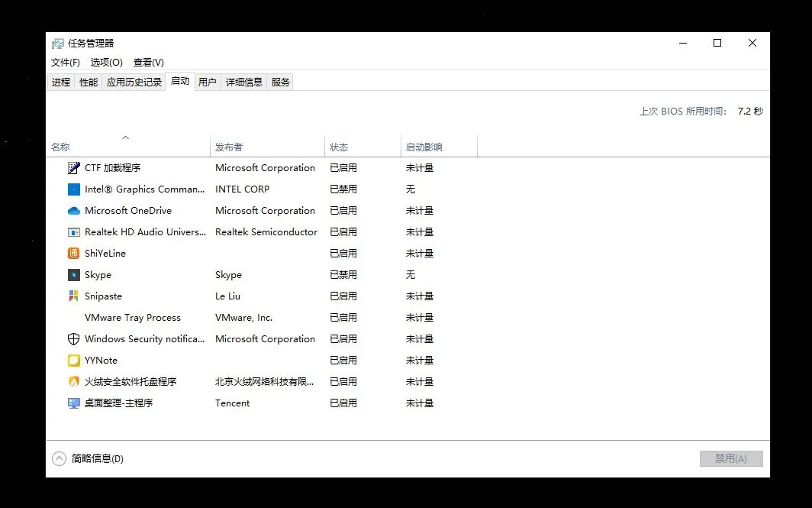This screenshot has height=508, width=812.
Task: Sort by the 名称 column header
Action: [x=128, y=147]
